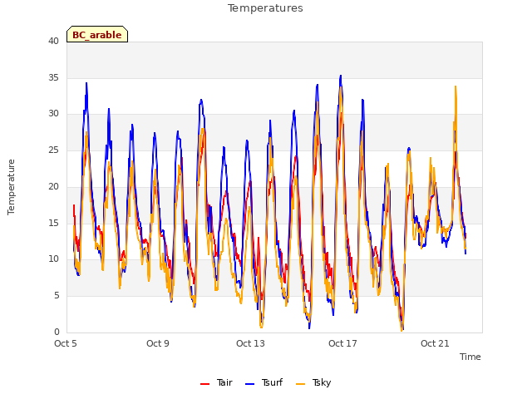Select the BC_arable site label
Screen dimensions: 532x399
click(97, 34)
